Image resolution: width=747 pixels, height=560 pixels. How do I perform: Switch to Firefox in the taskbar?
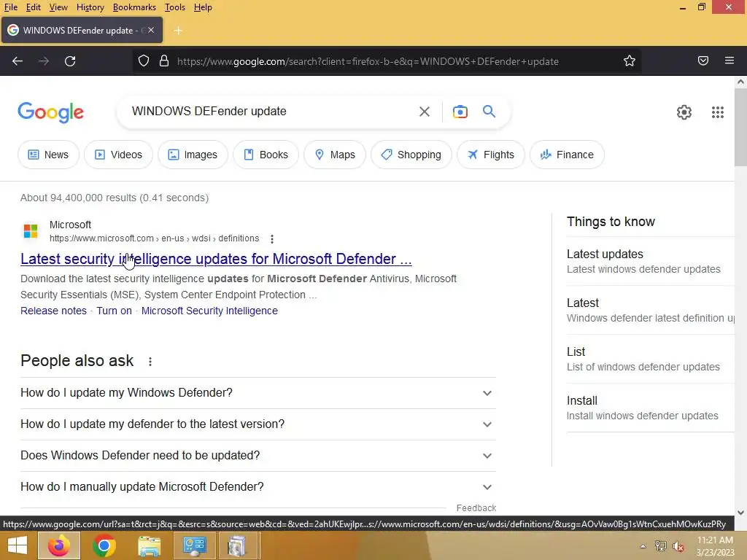click(59, 545)
